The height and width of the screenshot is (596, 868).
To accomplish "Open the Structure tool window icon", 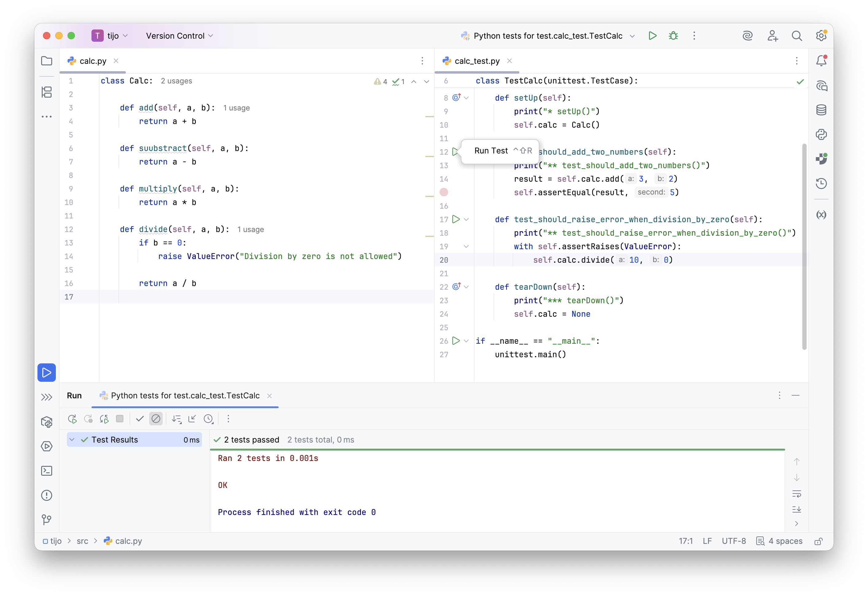I will tap(46, 92).
